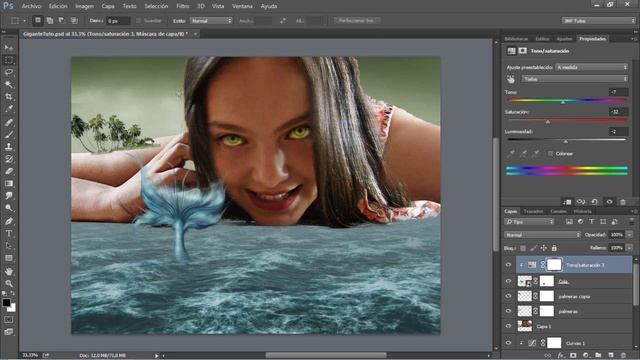Image resolution: width=640 pixels, height=360 pixels.
Task: Create a new group folder button
Action: pos(598,356)
